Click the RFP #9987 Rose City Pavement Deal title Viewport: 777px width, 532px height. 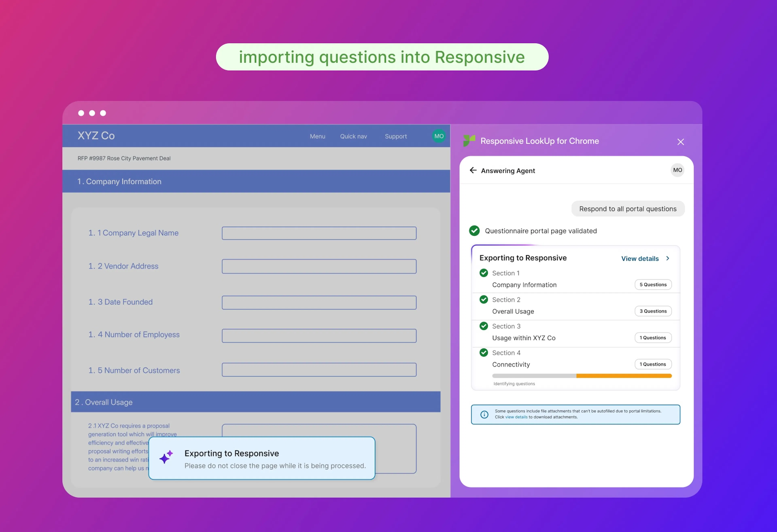coord(124,158)
